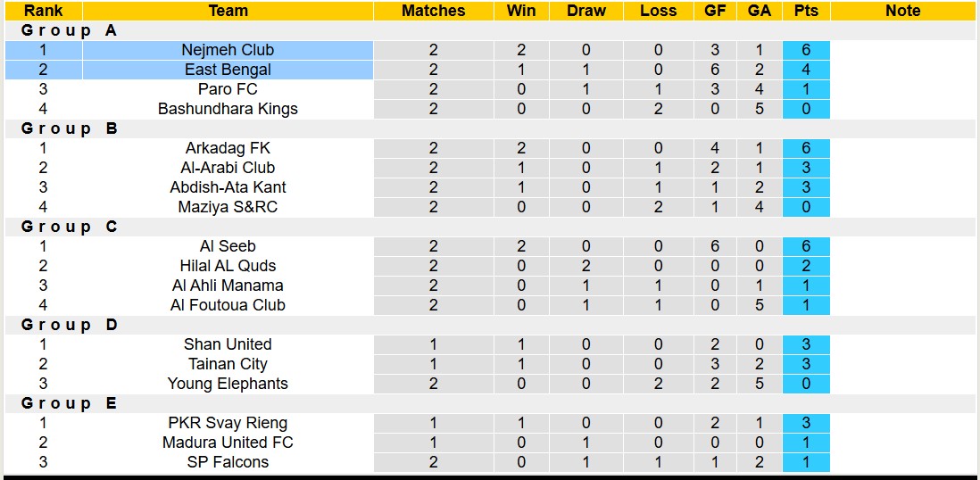
Task: Click the Nejmeh Club team name
Action: coord(228,50)
